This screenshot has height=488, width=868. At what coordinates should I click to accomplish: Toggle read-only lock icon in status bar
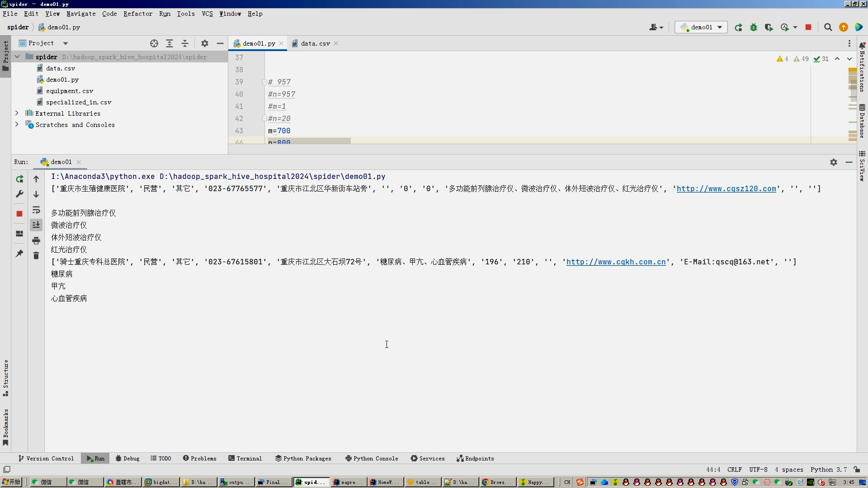coord(857,469)
